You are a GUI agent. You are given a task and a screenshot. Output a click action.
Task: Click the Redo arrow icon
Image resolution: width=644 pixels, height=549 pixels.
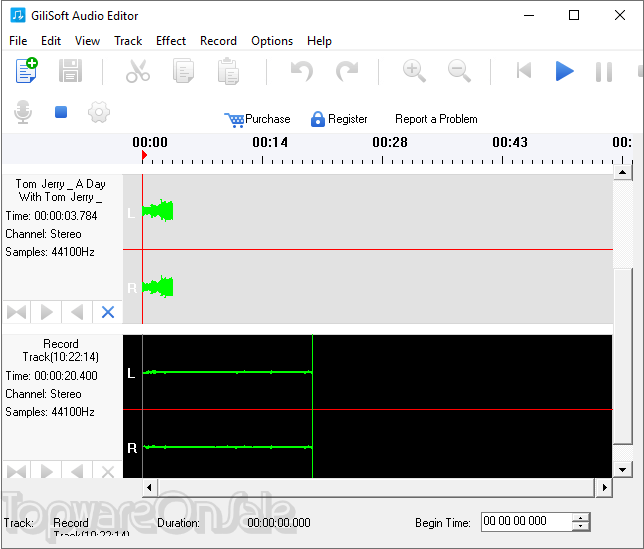click(347, 71)
